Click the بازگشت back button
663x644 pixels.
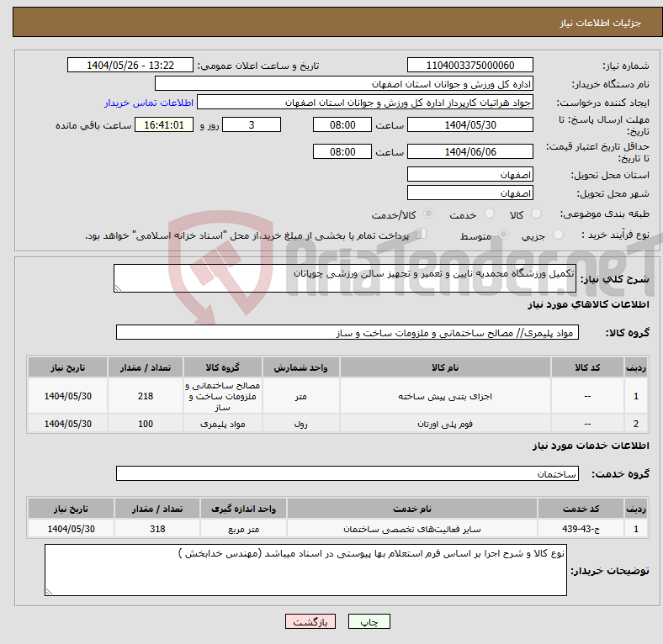pos(310,621)
